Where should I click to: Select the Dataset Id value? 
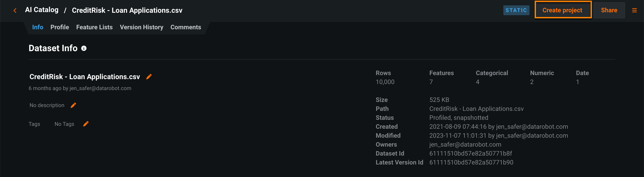(x=470, y=153)
